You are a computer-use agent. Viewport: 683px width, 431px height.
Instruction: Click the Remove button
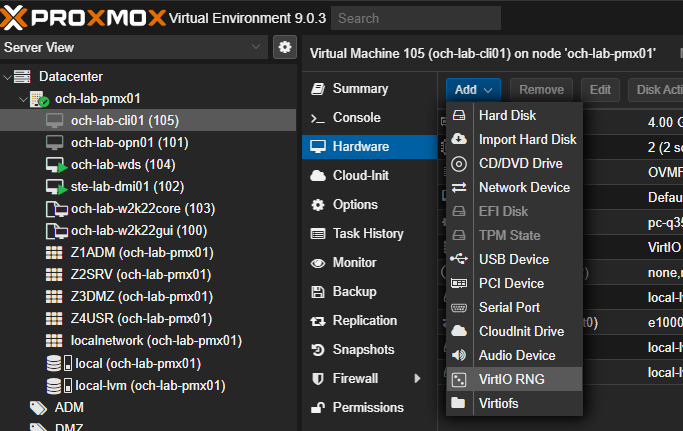(541, 90)
